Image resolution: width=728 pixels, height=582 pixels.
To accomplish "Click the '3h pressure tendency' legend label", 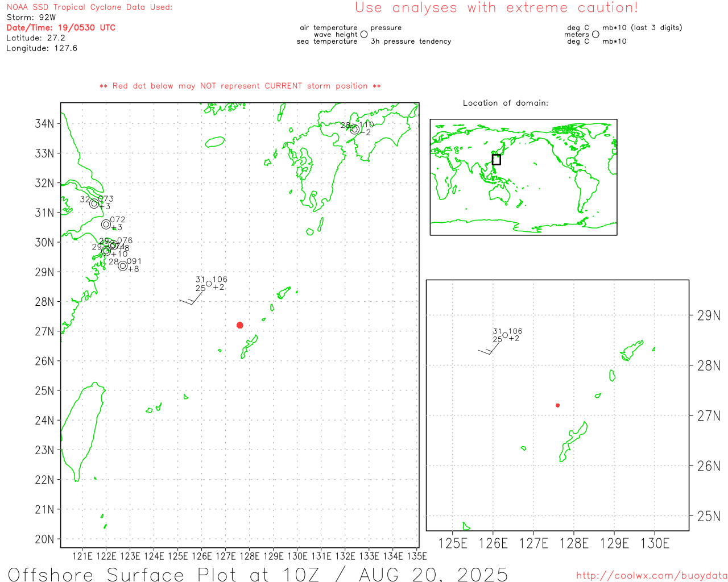I will coord(411,41).
